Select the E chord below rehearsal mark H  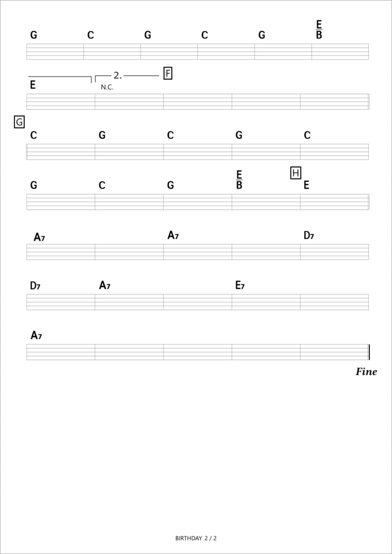306,185
